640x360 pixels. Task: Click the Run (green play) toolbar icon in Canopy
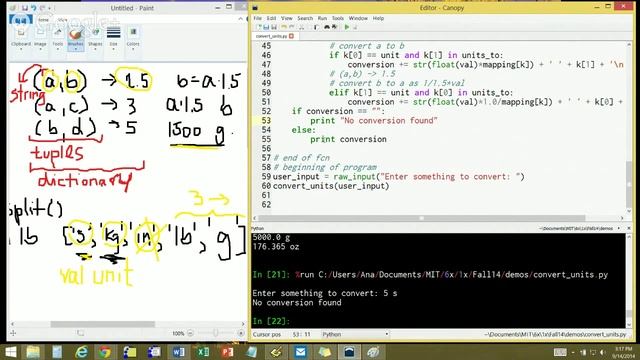click(x=347, y=27)
